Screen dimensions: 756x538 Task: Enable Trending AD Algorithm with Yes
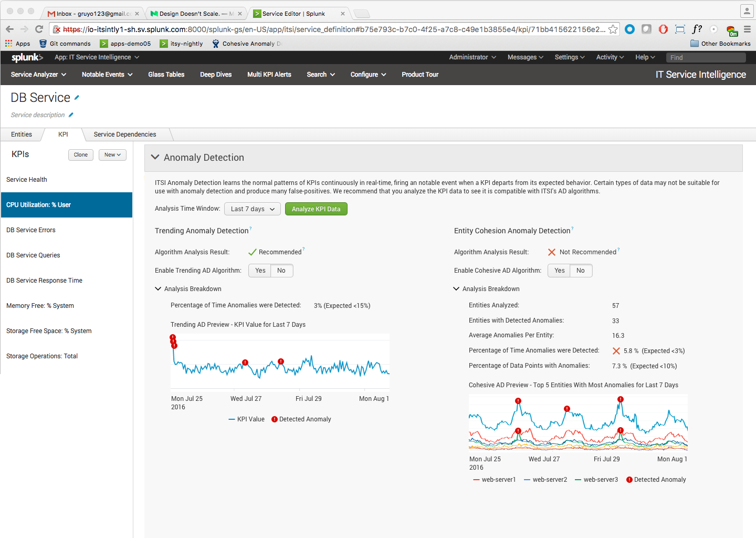click(x=260, y=271)
